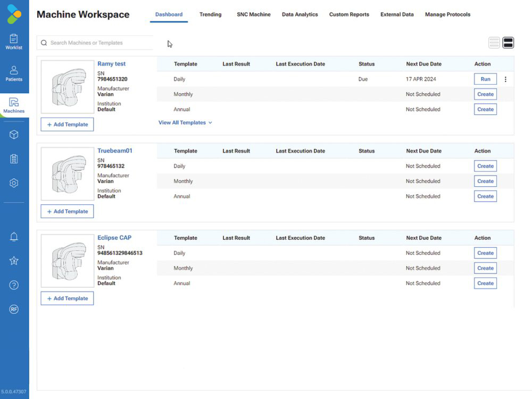Open the Patients sidebar icon
The width and height of the screenshot is (532, 399).
(14, 73)
